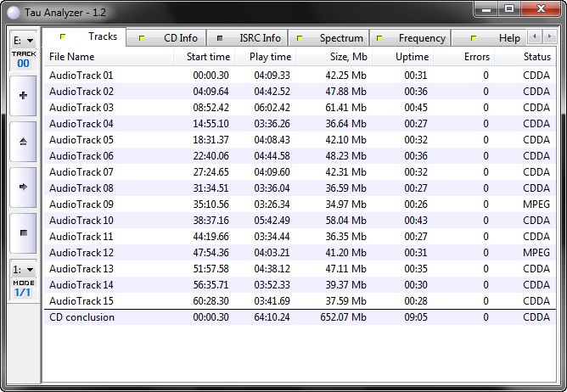567x392 pixels.
Task: Click the eject disc button
Action: (23, 142)
